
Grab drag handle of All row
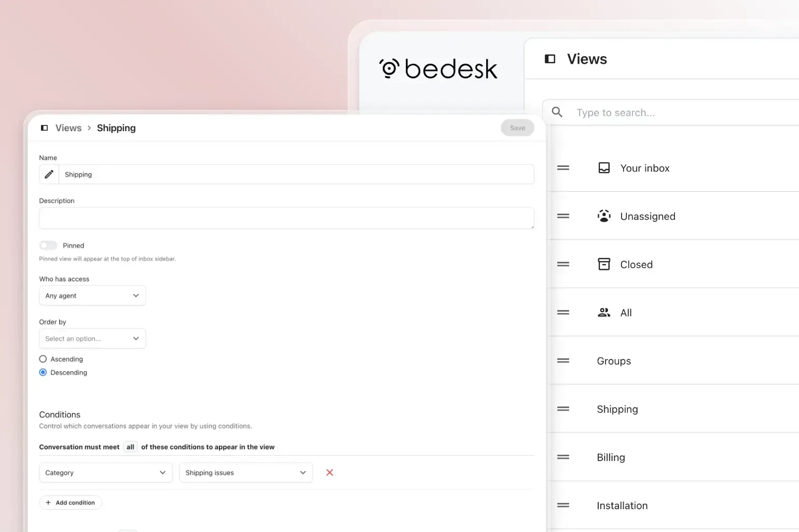563,313
